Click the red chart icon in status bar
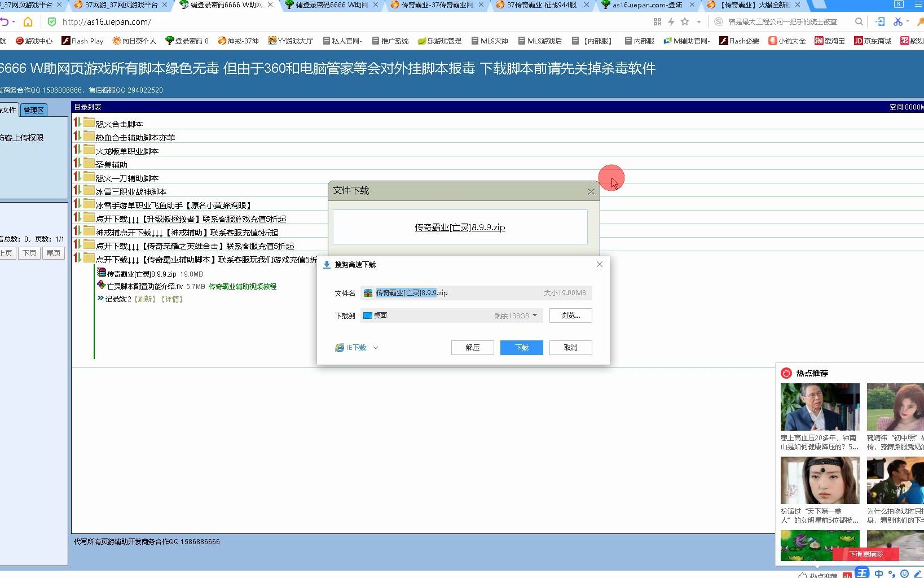 click(x=847, y=575)
